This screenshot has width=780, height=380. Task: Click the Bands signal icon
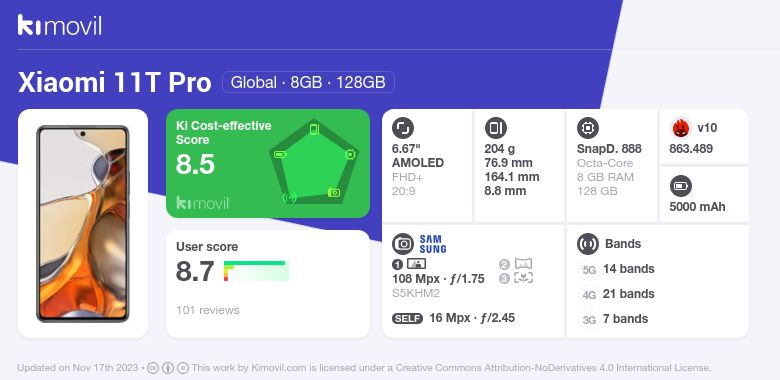[x=588, y=244]
